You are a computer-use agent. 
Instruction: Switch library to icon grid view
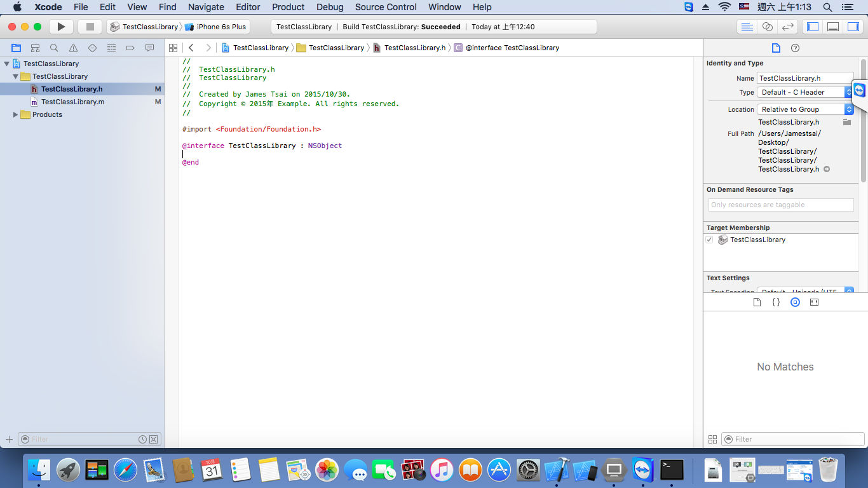click(712, 439)
